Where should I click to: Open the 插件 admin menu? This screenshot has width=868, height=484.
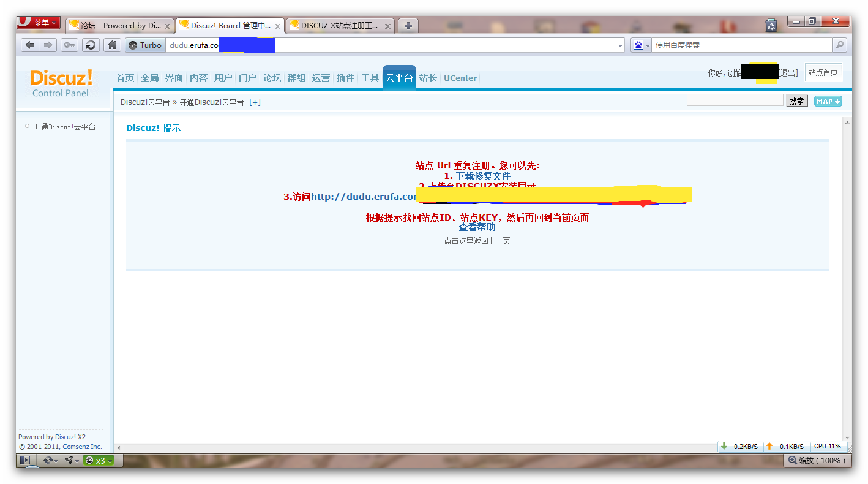point(346,78)
